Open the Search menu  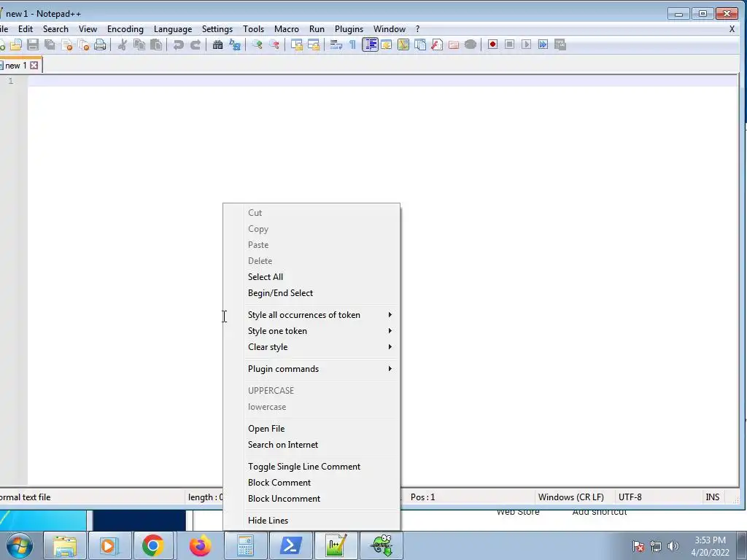[x=55, y=29]
